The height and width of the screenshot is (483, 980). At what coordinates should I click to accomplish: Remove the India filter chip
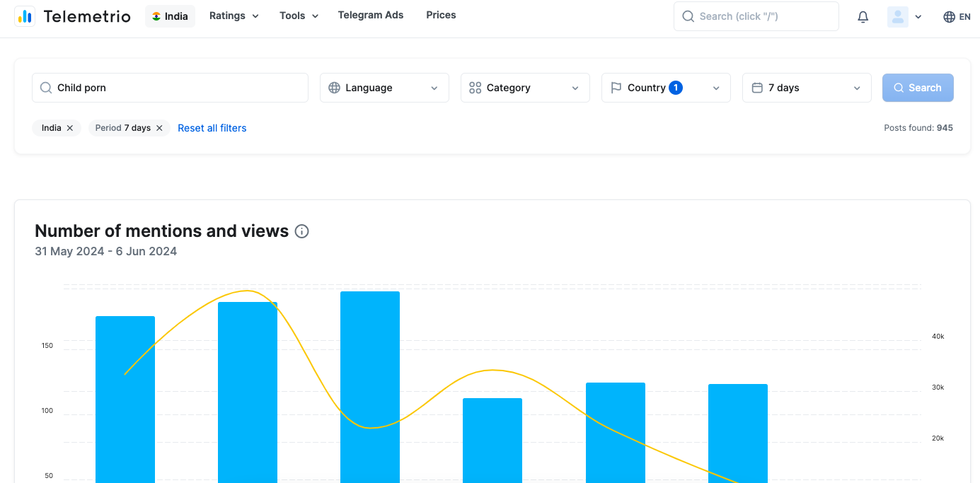[x=69, y=128]
